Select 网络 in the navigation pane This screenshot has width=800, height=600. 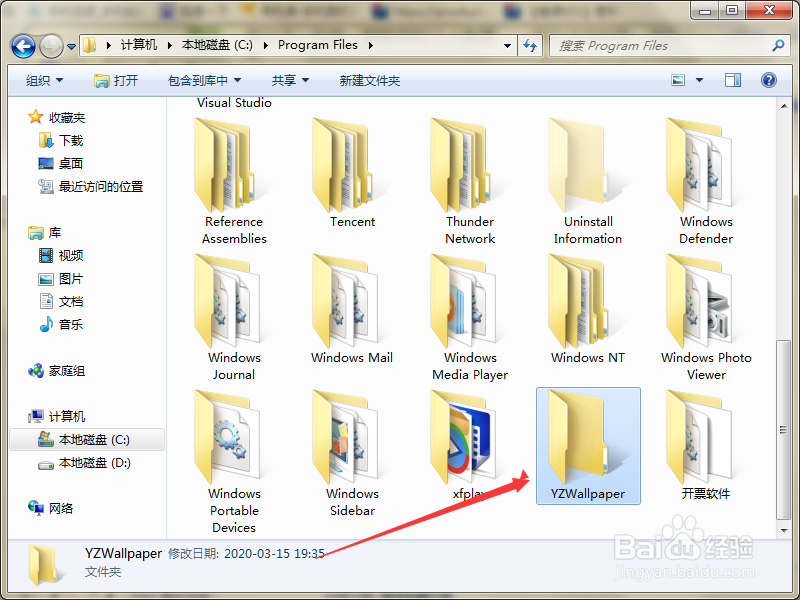coord(51,508)
